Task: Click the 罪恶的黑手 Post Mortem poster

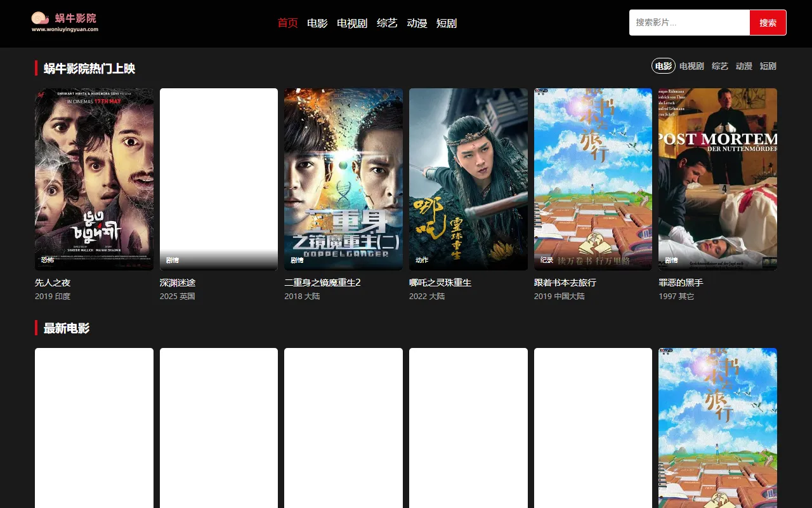Action: pos(717,179)
